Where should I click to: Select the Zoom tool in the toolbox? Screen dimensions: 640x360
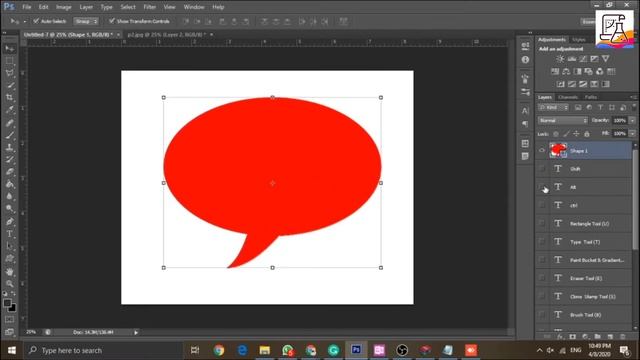[9, 284]
